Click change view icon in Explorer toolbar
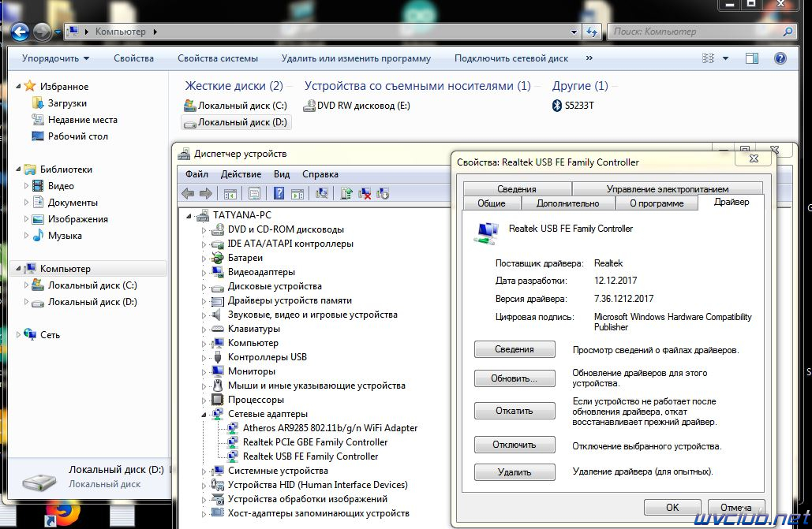The height and width of the screenshot is (529, 812). click(708, 58)
